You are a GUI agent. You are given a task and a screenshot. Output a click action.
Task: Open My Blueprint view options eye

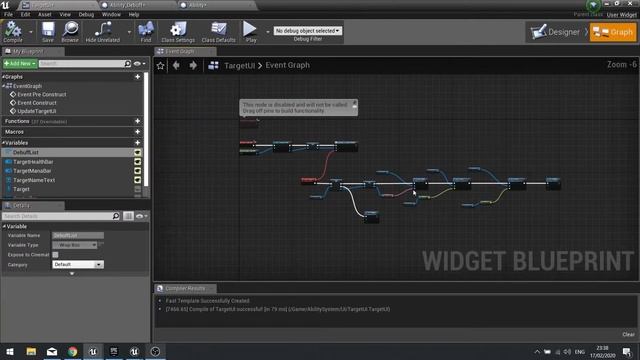[x=139, y=64]
